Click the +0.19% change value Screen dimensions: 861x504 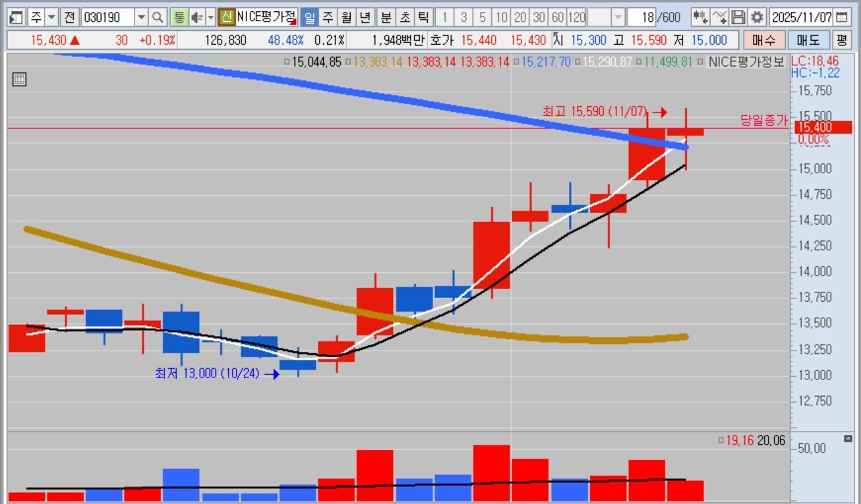(158, 40)
